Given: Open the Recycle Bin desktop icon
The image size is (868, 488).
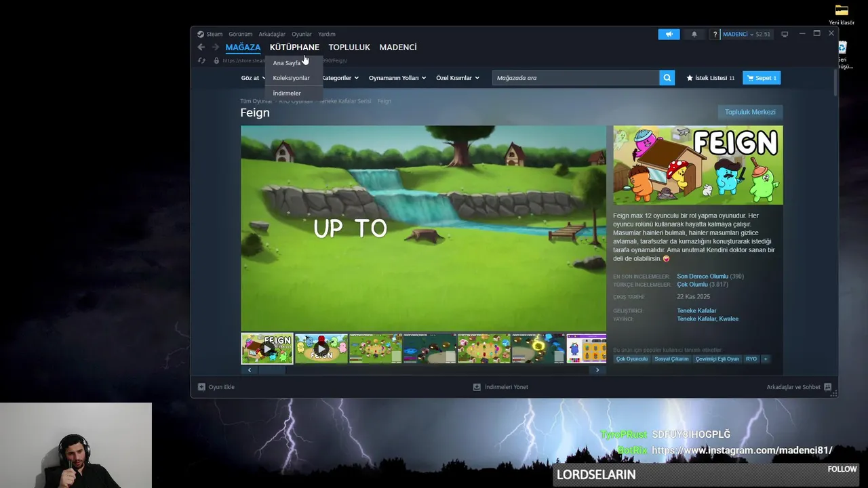Looking at the screenshot, I should click(x=842, y=56).
